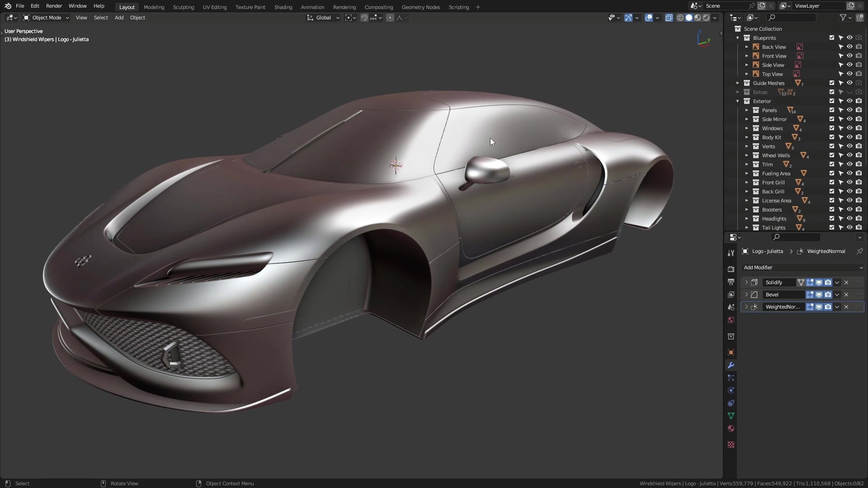Viewport: 868px width, 488px height.
Task: Switch to the Modeling workspace tab
Action: coord(154,7)
